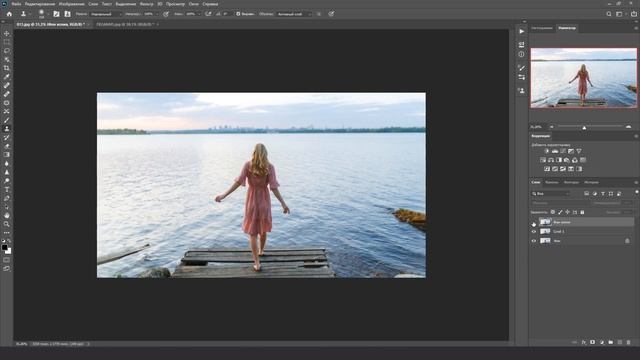The height and width of the screenshot is (360, 640).
Task: Click the background color swatch
Action: (x=9, y=251)
